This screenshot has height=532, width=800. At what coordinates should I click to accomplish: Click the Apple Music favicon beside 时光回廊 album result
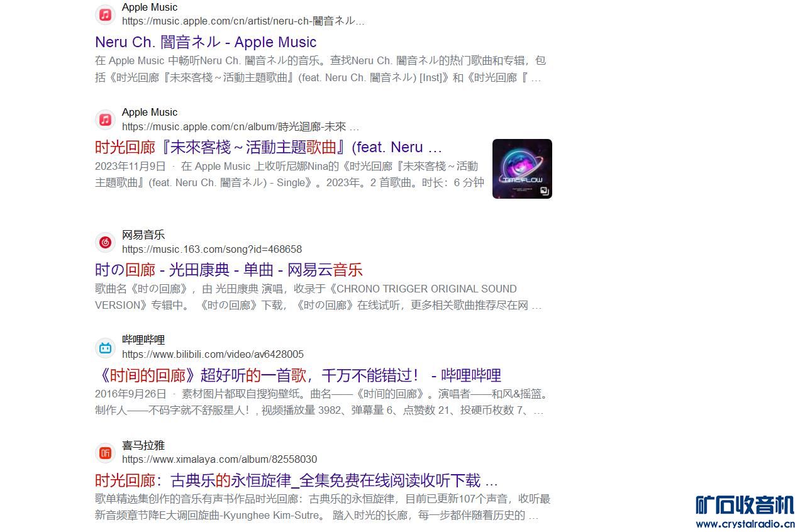click(x=105, y=119)
